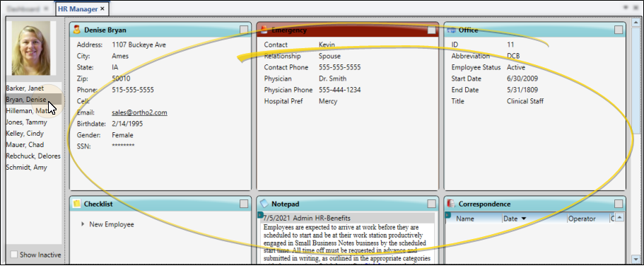Click the main vertical scrollbar thumb

click(636, 80)
